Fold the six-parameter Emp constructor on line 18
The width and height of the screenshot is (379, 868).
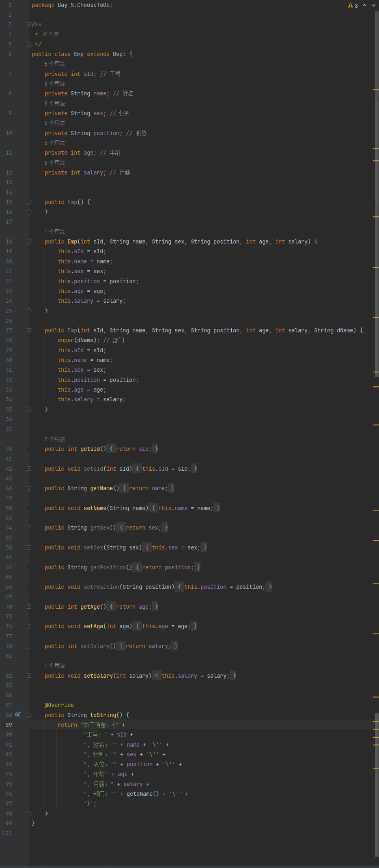pyautogui.click(x=29, y=241)
